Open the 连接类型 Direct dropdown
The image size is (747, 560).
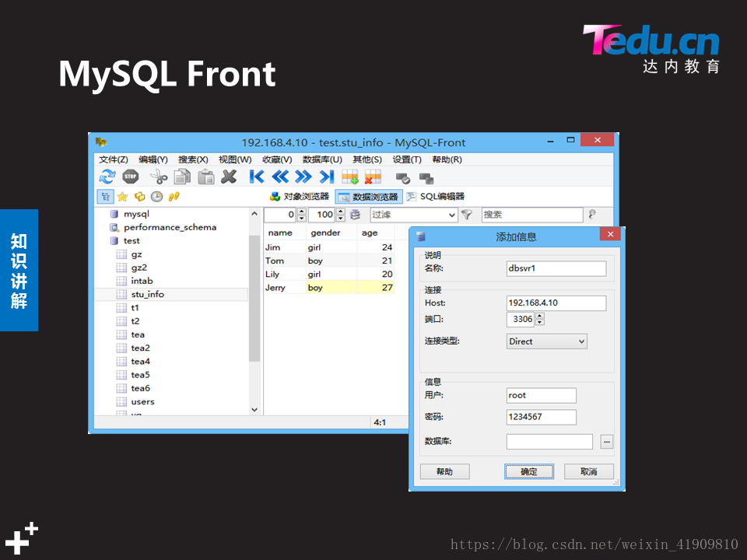546,341
